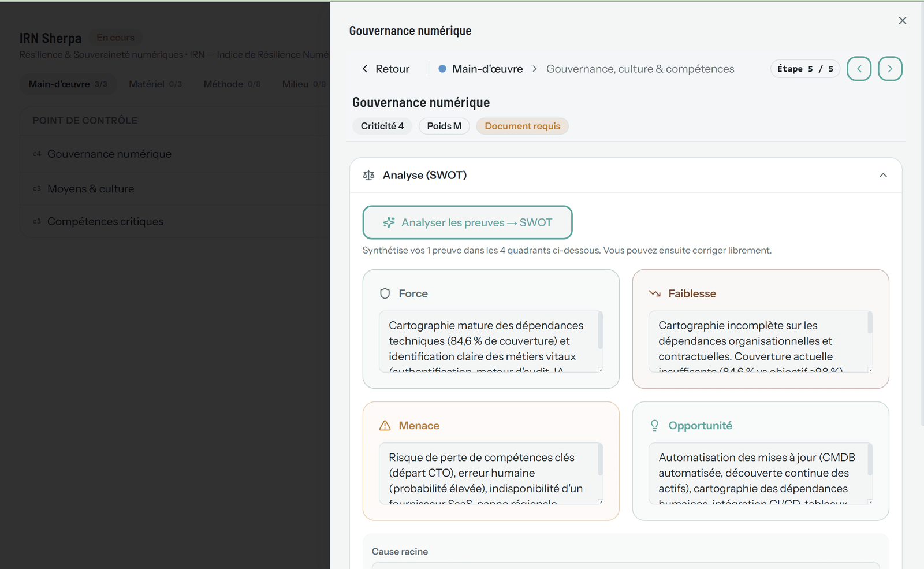924x569 pixels.
Task: Click the Faiblesse text area scrollbar
Action: [x=870, y=322]
